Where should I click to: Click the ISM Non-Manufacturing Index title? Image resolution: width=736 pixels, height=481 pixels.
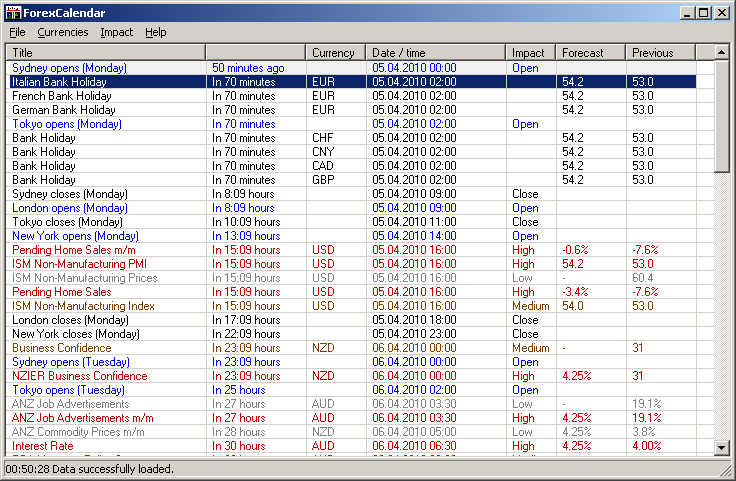(83, 306)
